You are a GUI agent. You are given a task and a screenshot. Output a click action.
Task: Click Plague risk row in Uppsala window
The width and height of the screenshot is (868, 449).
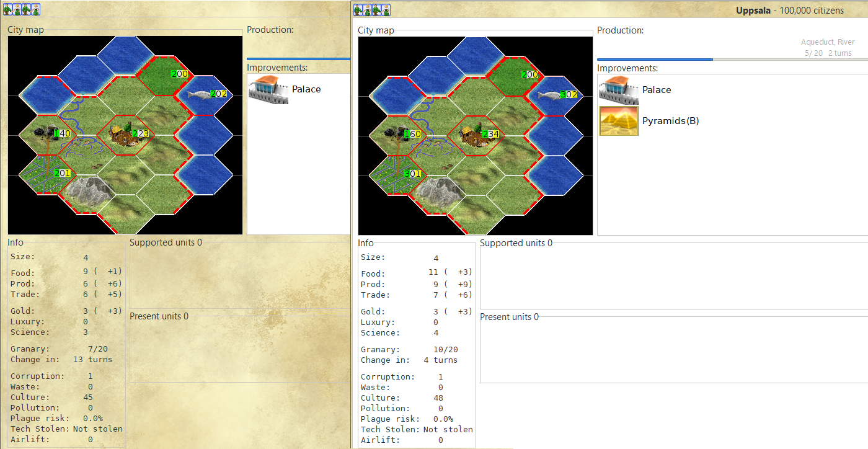tap(407, 419)
